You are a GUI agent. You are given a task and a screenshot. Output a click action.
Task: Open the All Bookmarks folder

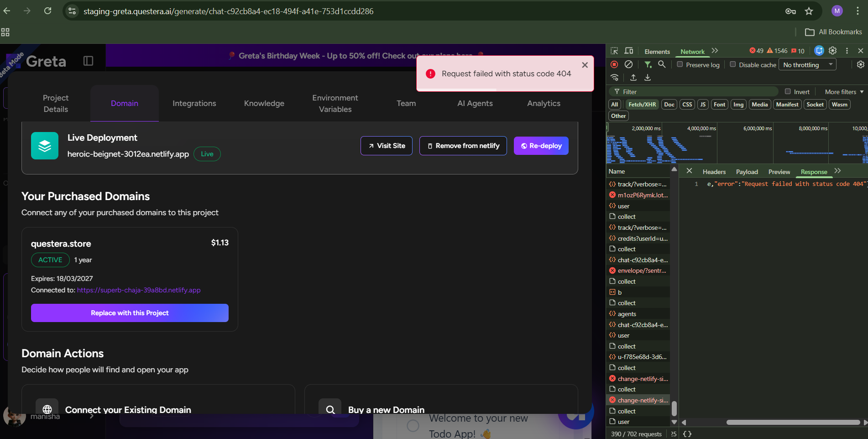click(833, 32)
